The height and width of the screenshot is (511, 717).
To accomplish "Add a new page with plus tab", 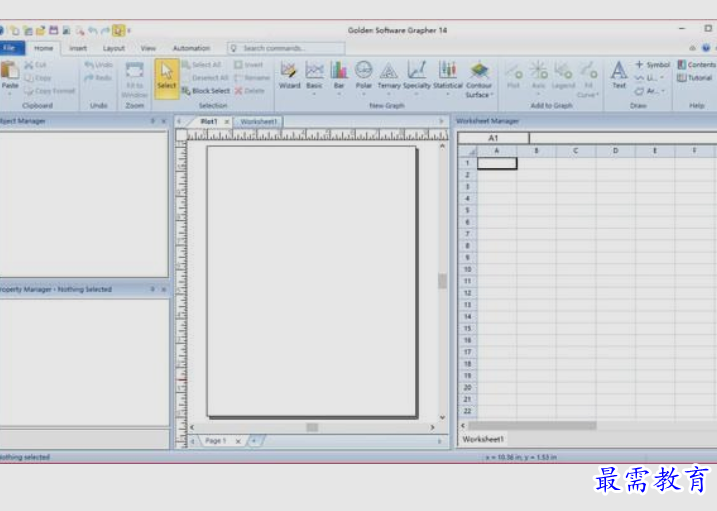I will 254,441.
